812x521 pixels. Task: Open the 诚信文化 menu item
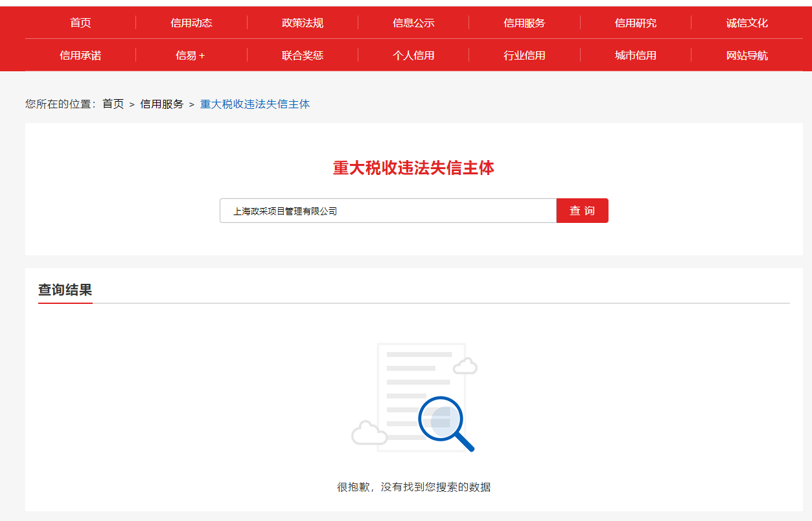747,23
